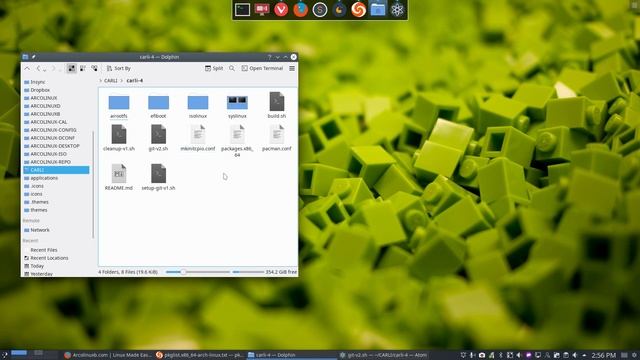640x360 pixels.
Task: Click the status bar folder and file count
Action: pyautogui.click(x=128, y=272)
